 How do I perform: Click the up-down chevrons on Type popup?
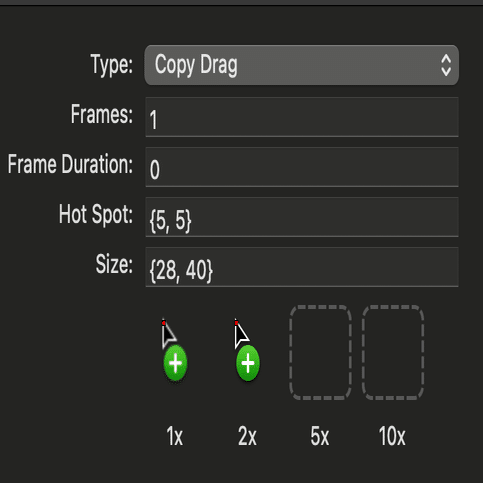(446, 65)
